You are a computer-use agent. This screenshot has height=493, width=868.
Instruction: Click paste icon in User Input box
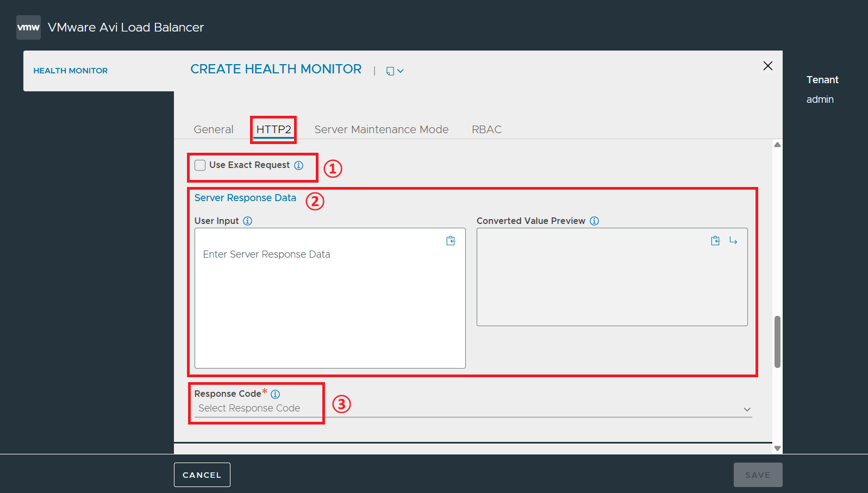(x=451, y=241)
